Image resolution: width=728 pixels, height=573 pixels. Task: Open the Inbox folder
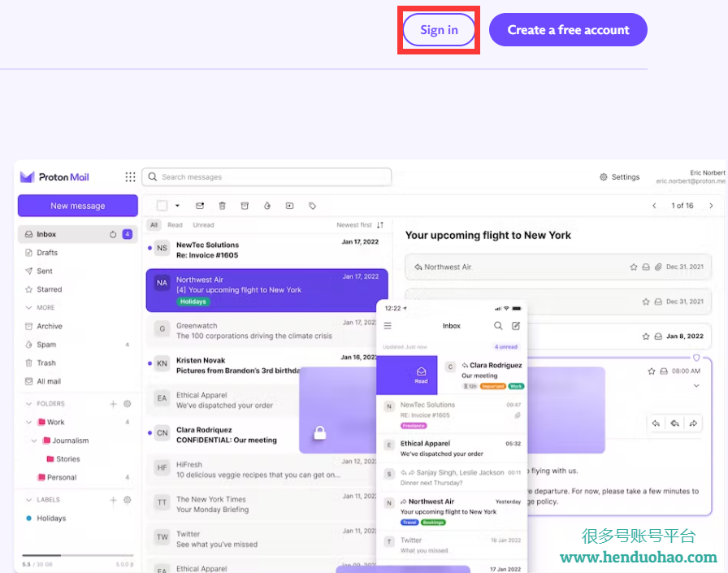pos(77,234)
